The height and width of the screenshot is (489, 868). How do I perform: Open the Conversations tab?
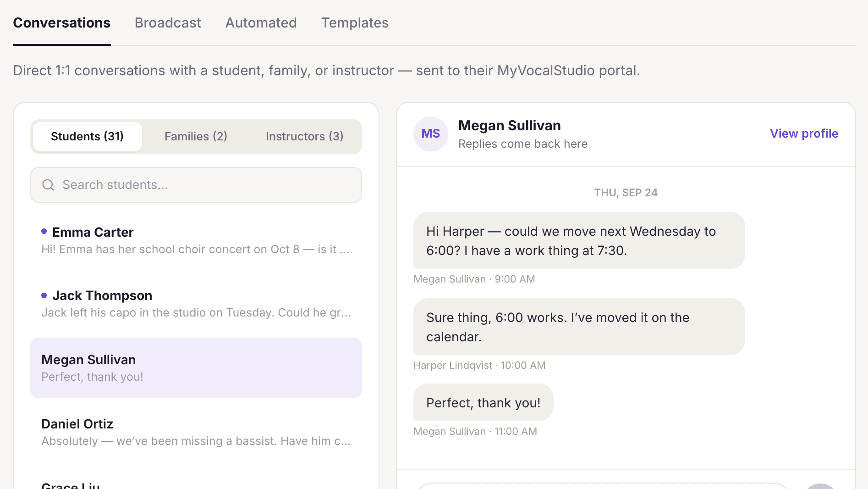[x=62, y=23]
